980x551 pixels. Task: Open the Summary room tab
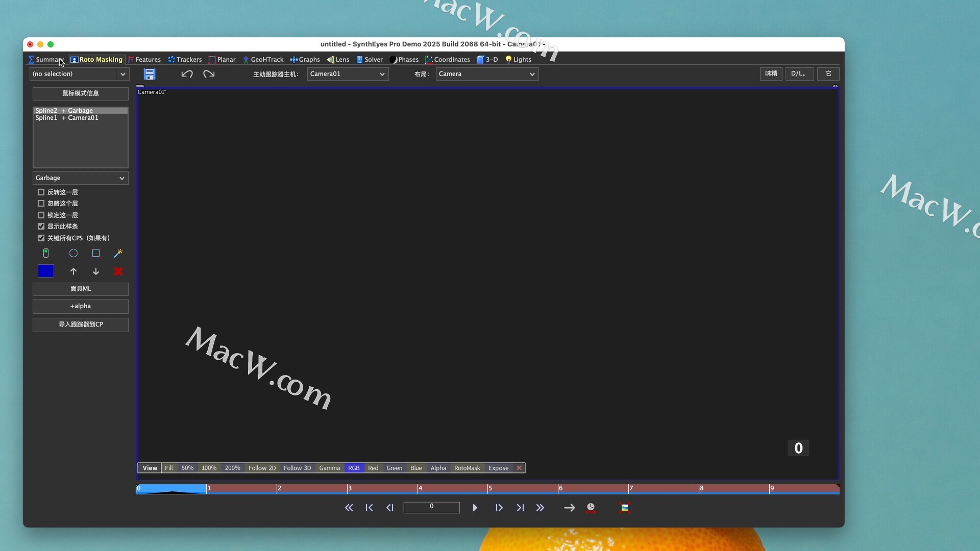click(x=46, y=60)
